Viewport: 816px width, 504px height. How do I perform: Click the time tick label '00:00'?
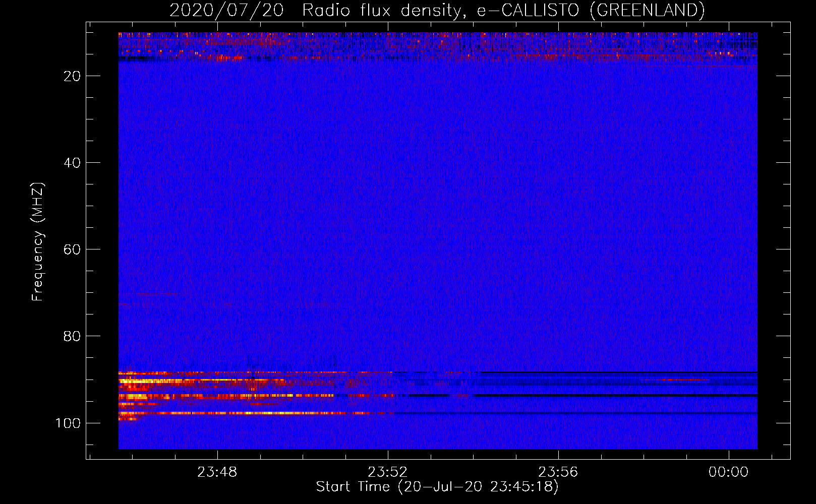(729, 472)
